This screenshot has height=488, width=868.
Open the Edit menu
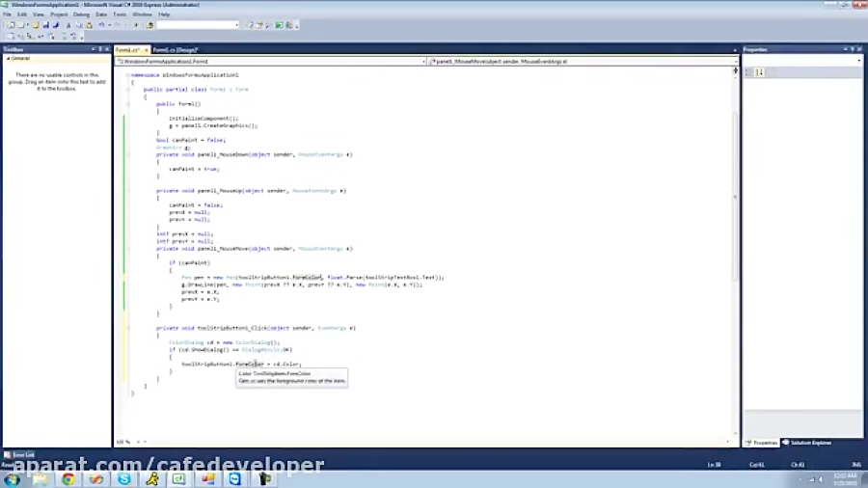click(22, 14)
